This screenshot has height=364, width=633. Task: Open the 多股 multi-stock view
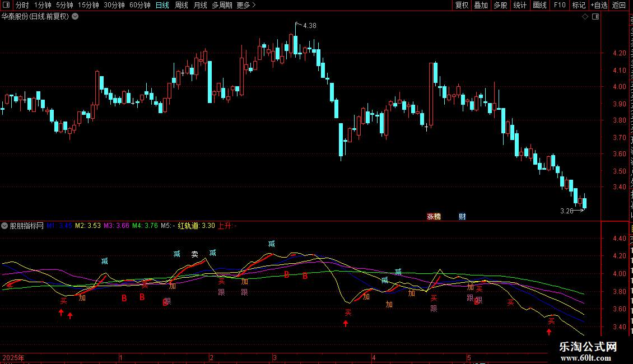(501, 5)
